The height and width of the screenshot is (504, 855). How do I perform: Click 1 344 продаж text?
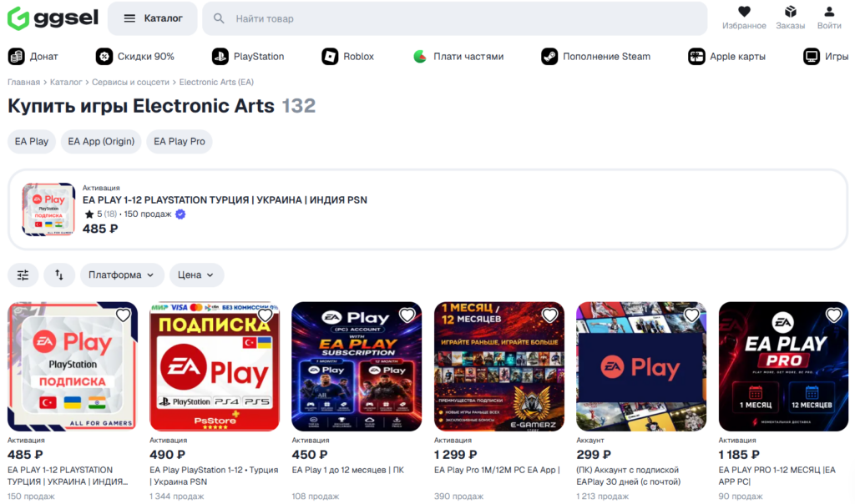coord(177,496)
